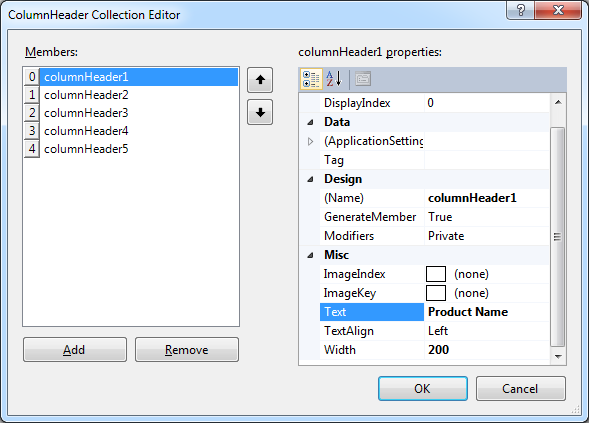This screenshot has width=589, height=423.
Task: Click the Width value field
Action: tap(487, 350)
